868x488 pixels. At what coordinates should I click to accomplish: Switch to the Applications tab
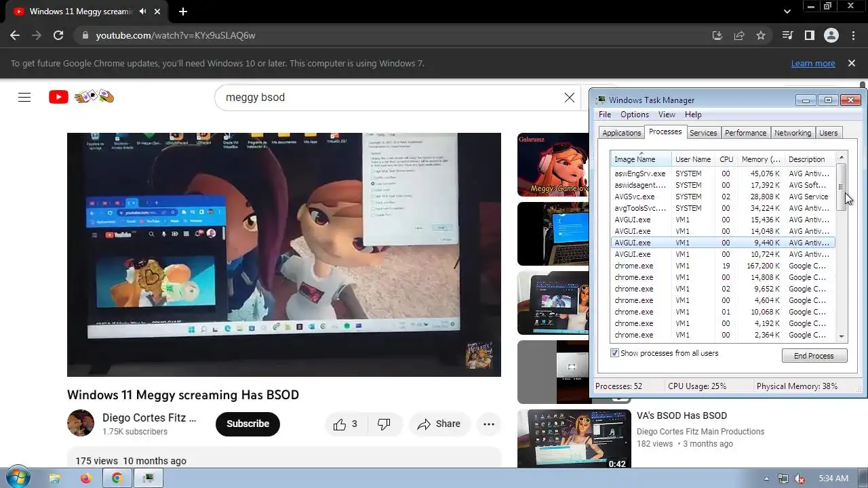(x=622, y=133)
